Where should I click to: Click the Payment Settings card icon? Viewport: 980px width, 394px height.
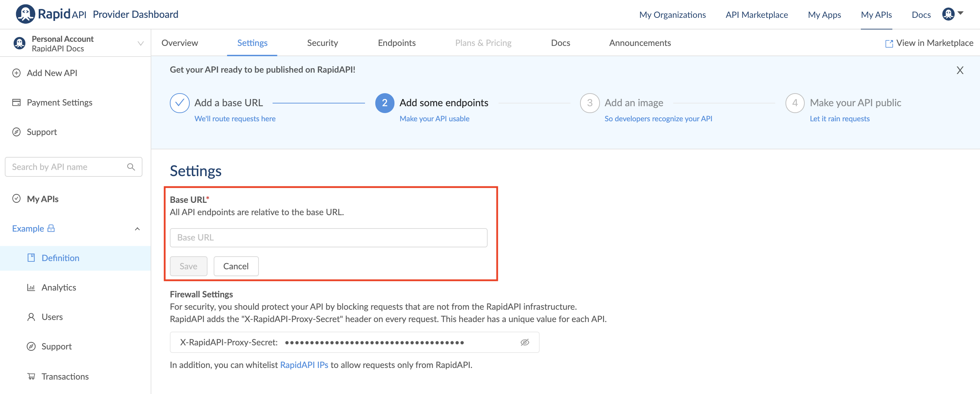point(16,102)
